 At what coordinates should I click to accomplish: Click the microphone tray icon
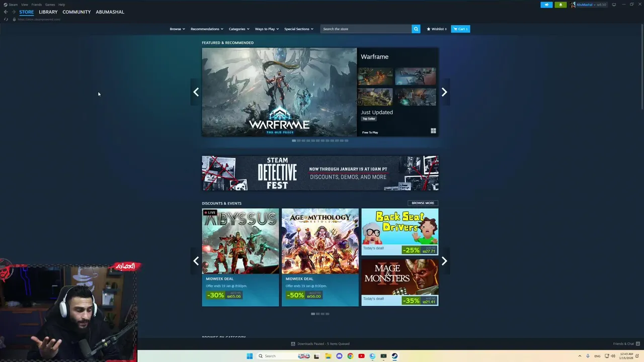(x=588, y=356)
